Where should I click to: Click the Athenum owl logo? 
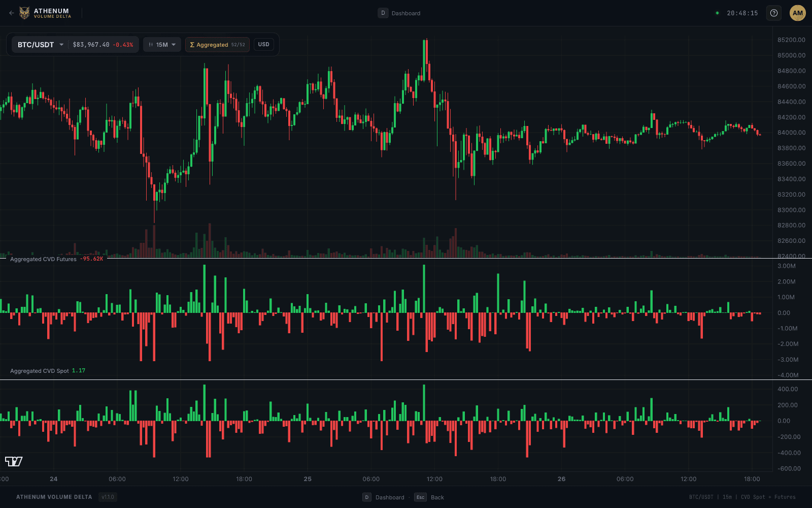point(24,13)
